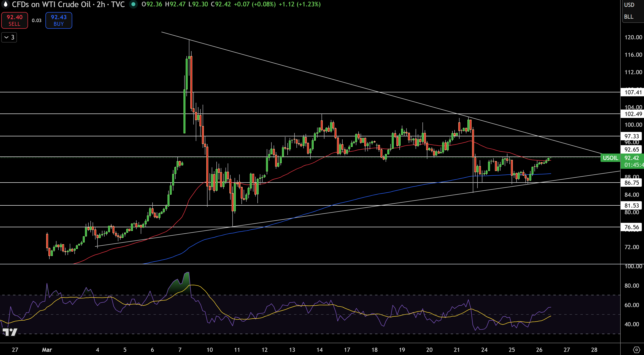This screenshot has height=355, width=644.
Task: Click the Mar date label on time axis
Action: point(47,350)
